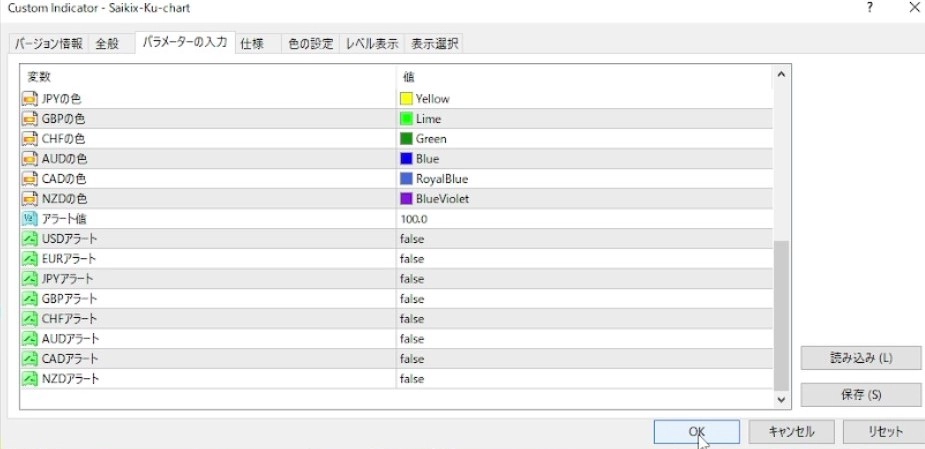Click the color icon beside GBPの色
This screenshot has width=925, height=449.
pos(30,119)
